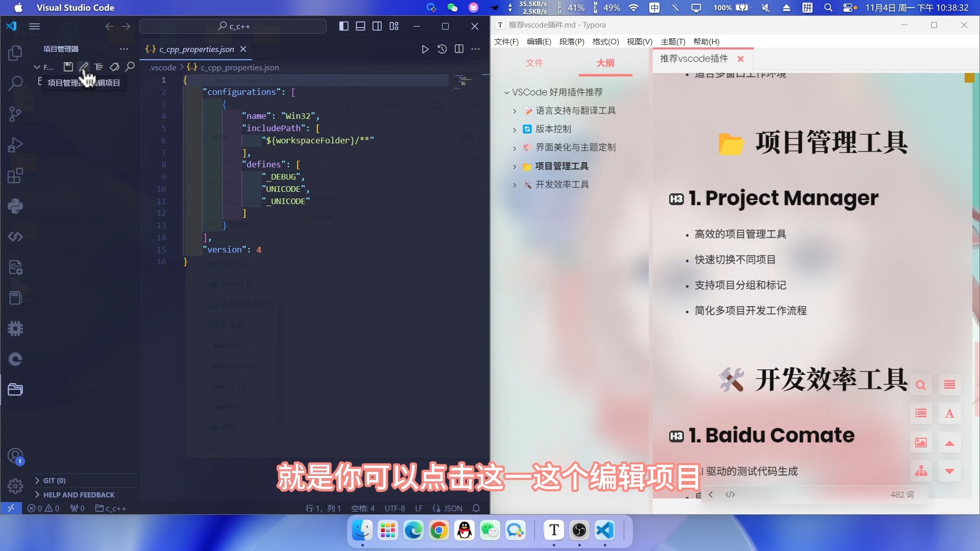Image resolution: width=980 pixels, height=551 pixels.
Task: Open 文件(F) menu in Typora
Action: 506,41
